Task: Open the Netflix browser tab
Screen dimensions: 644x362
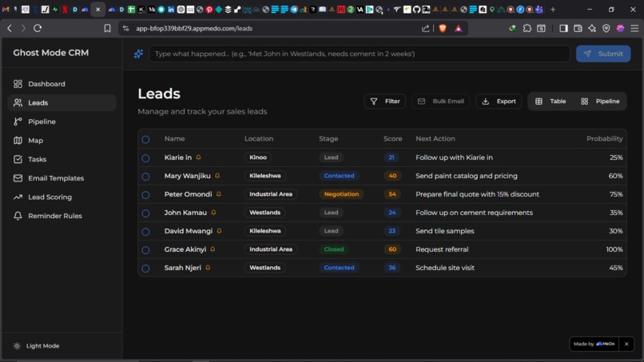Action: [65, 10]
